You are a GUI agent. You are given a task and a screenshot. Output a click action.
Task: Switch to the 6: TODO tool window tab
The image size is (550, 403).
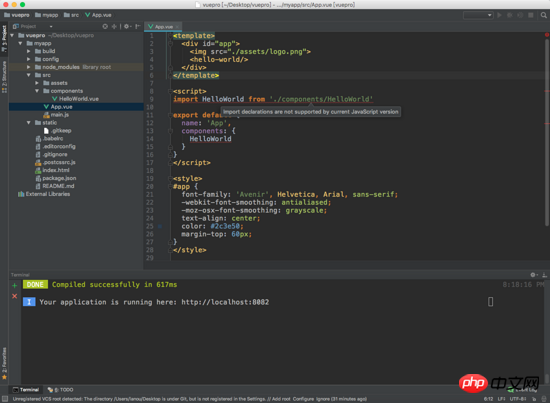[x=60, y=390]
